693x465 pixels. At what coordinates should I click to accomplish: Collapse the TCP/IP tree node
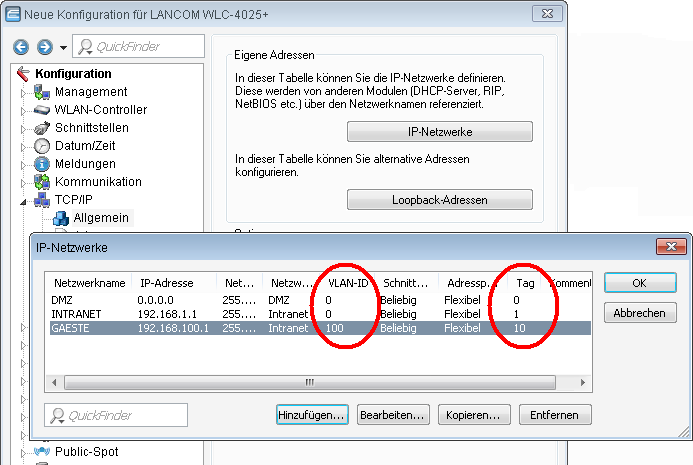[24, 200]
